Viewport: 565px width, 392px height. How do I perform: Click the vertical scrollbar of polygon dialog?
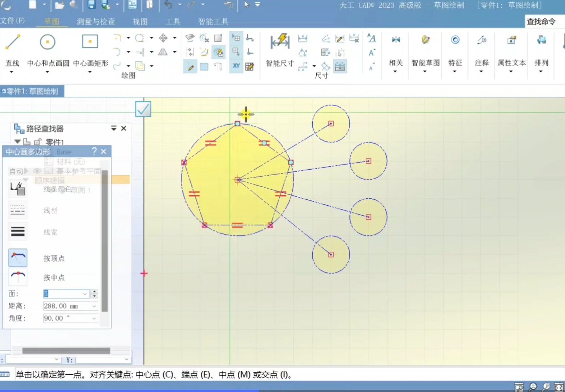point(104,240)
